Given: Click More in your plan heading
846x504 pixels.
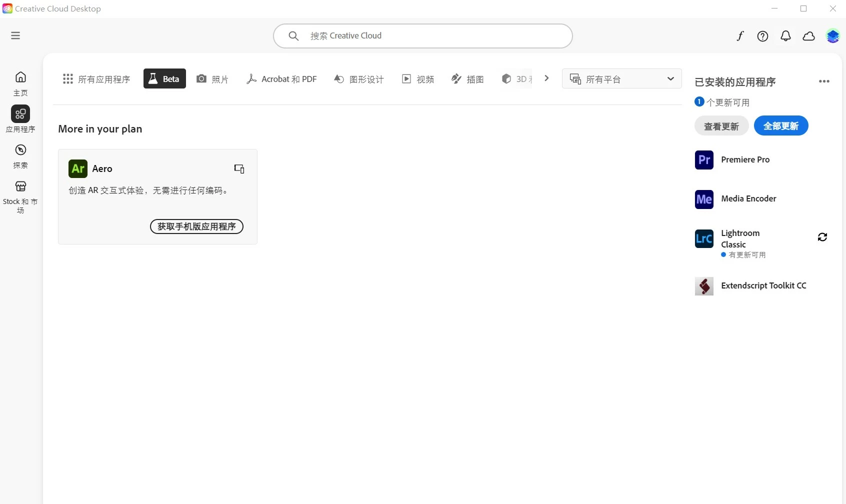Looking at the screenshot, I should tap(100, 129).
